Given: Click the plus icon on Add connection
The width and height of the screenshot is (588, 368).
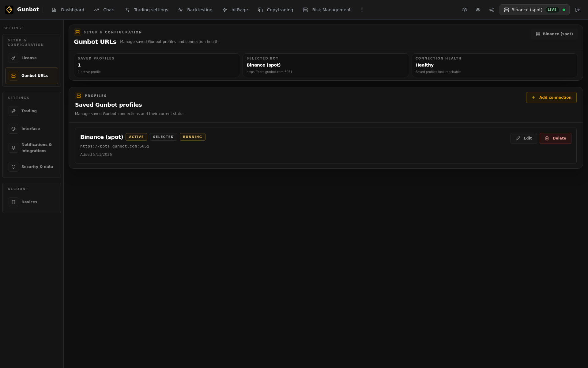Looking at the screenshot, I should pyautogui.click(x=533, y=98).
